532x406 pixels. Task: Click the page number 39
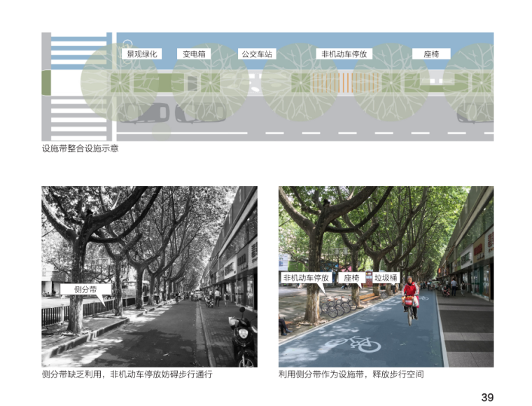tap(487, 397)
